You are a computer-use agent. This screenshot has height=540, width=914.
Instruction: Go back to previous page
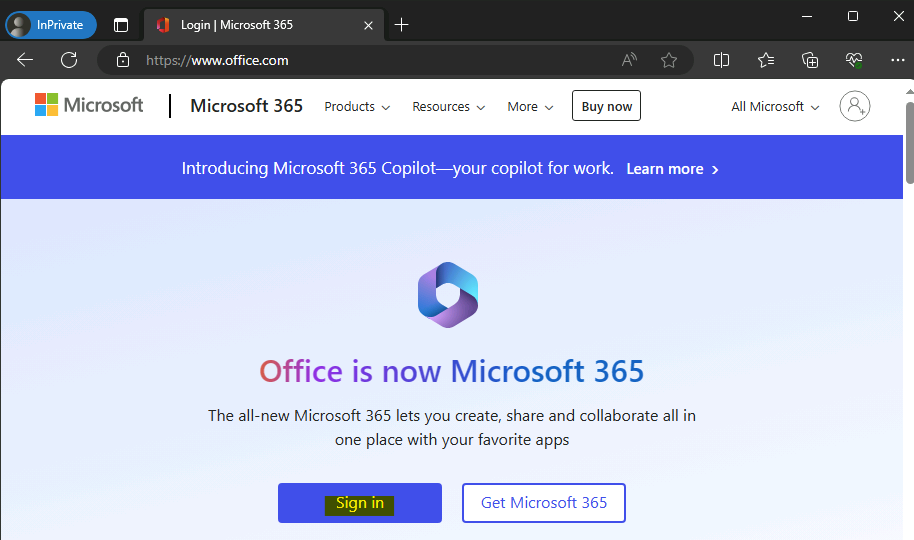coord(25,60)
